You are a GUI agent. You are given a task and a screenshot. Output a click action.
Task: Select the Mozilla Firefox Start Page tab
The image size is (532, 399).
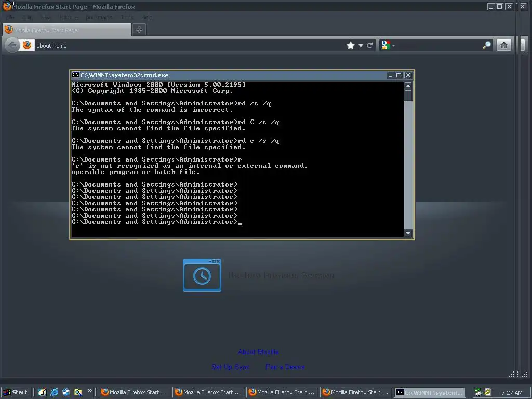(x=67, y=30)
